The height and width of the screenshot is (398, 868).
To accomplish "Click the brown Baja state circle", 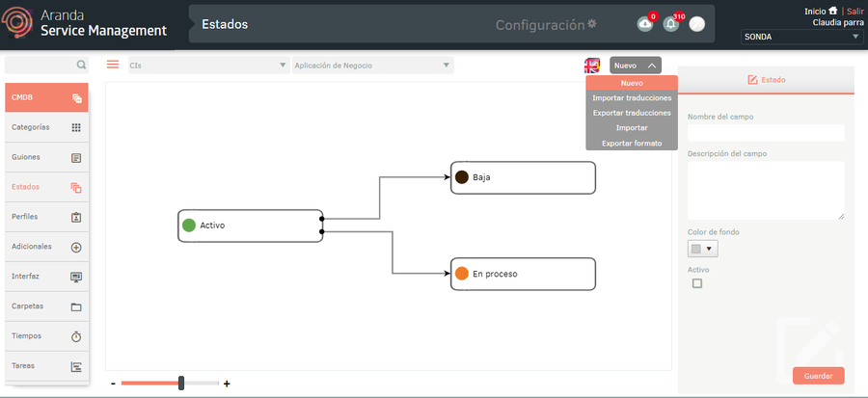I will tap(462, 177).
